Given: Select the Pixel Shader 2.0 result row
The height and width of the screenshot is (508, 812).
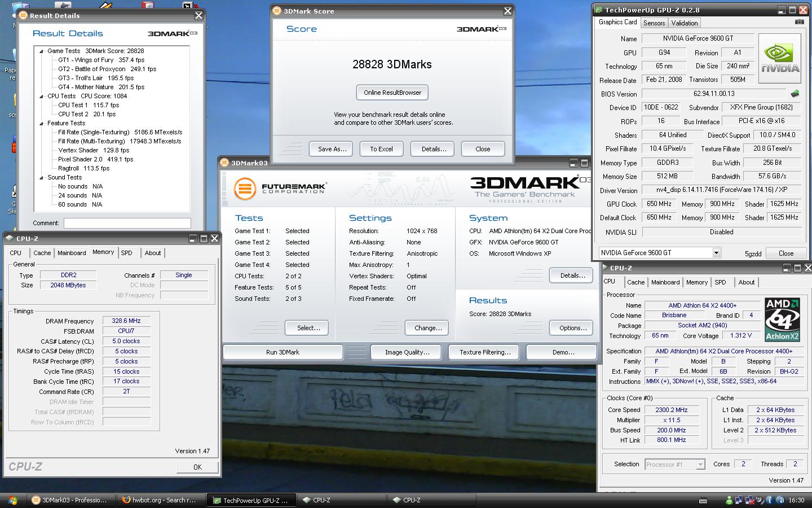Looking at the screenshot, I should click(x=96, y=159).
